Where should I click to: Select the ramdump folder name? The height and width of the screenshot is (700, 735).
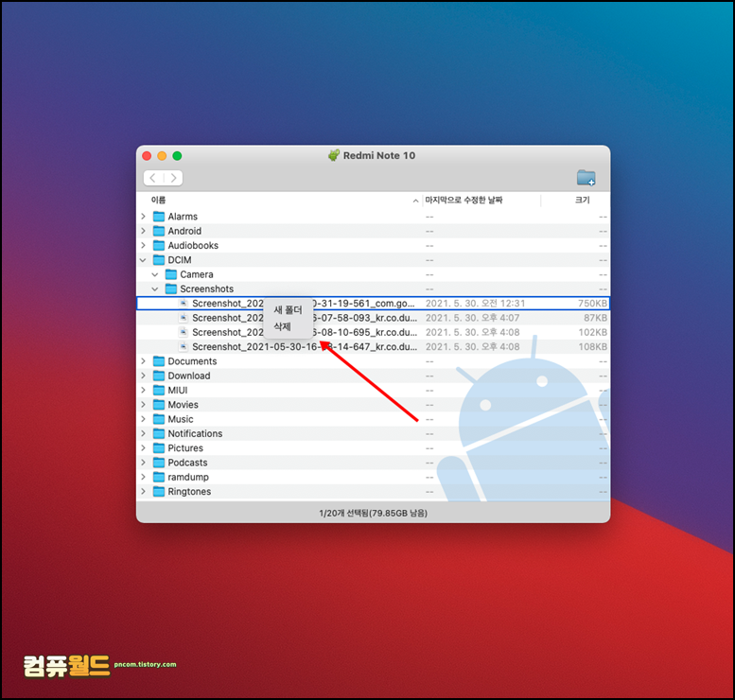pos(188,478)
